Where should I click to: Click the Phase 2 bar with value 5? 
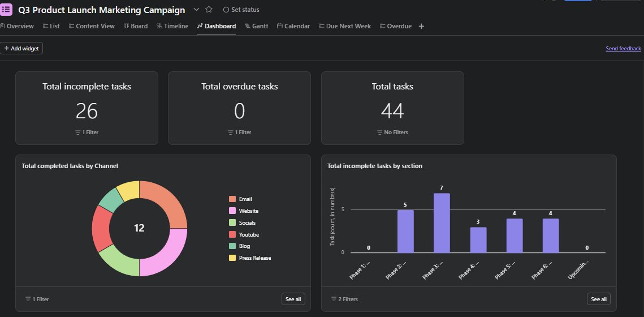click(x=405, y=232)
